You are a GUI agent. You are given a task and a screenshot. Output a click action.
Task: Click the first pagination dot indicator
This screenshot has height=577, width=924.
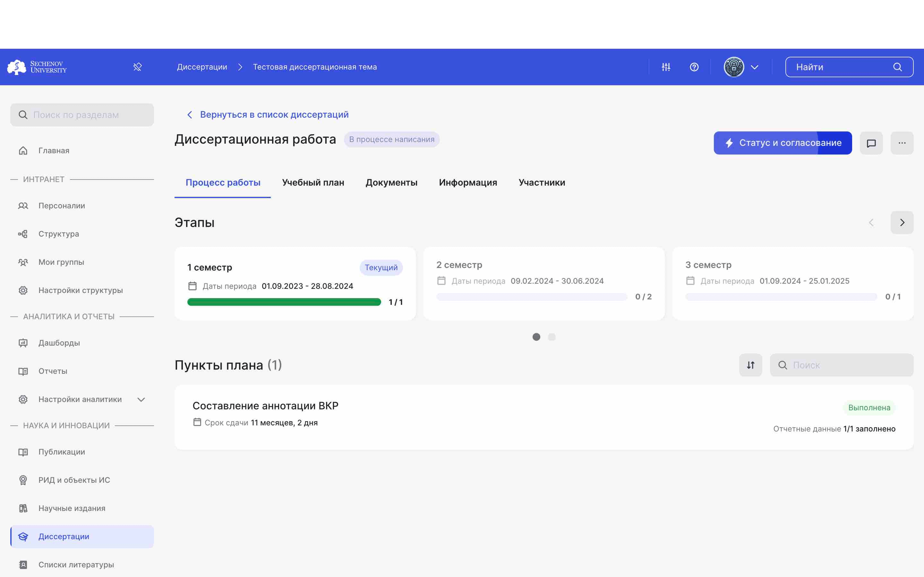tap(537, 336)
